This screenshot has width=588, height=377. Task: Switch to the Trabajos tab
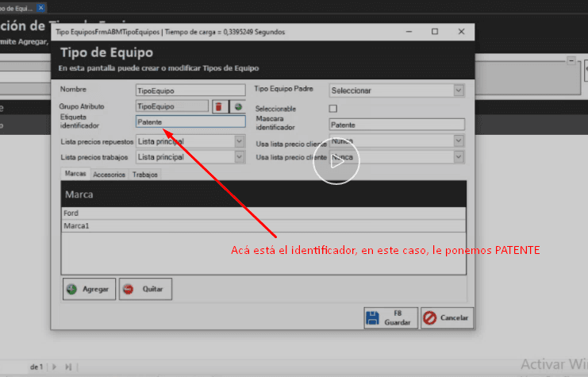pos(145,175)
